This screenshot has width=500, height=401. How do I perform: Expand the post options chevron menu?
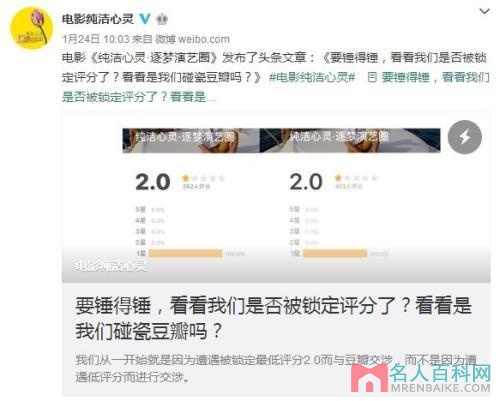[484, 11]
